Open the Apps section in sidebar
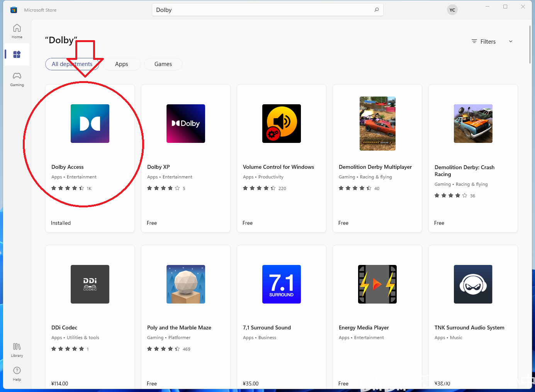535x392 pixels. 17,54
